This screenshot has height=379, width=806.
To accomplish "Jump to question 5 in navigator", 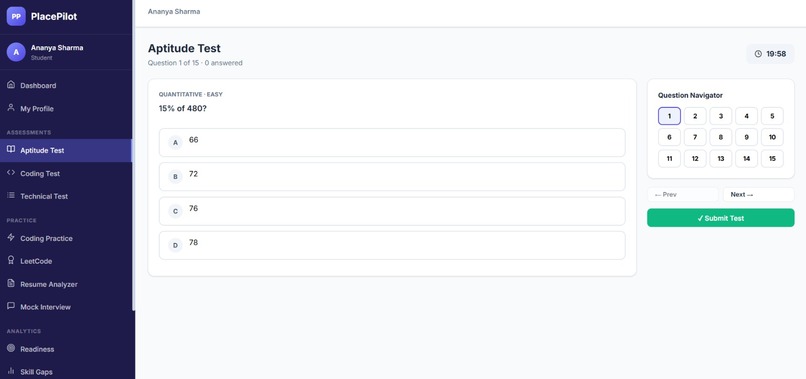I will [772, 116].
